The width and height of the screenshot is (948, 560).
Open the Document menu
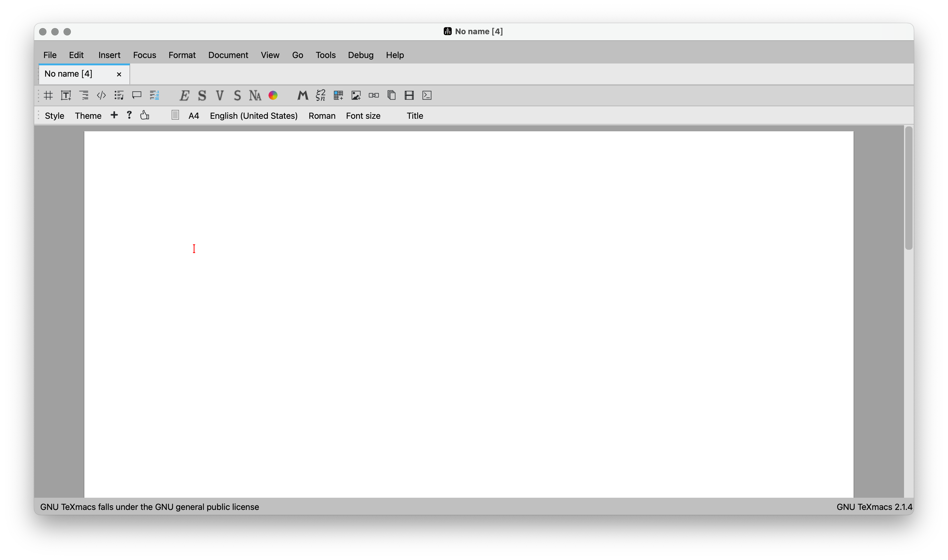[228, 55]
